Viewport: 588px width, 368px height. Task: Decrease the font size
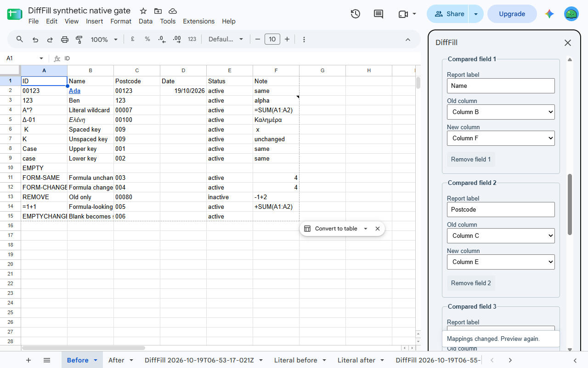258,40
